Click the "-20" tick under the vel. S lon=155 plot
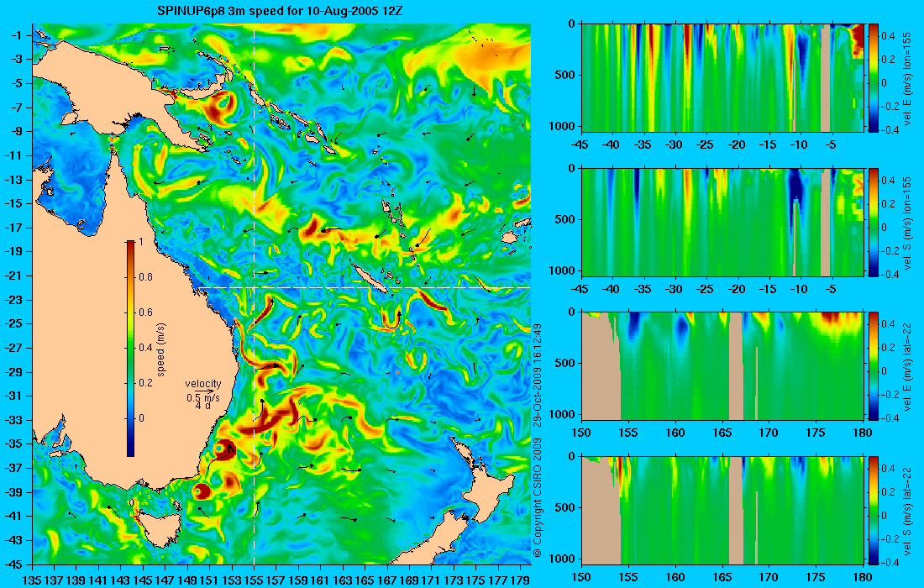Image resolution: width=924 pixels, height=588 pixels. pyautogui.click(x=737, y=289)
